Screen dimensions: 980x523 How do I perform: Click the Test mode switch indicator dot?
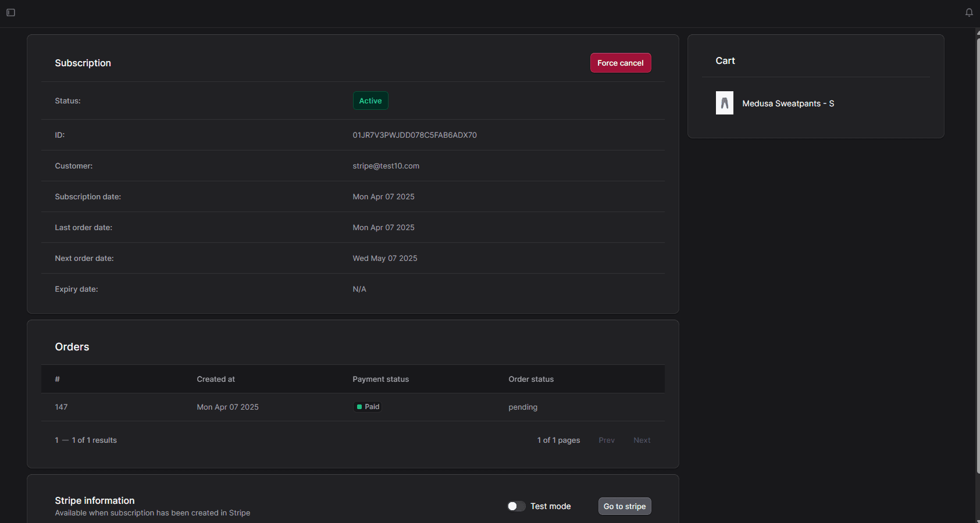[x=512, y=506]
